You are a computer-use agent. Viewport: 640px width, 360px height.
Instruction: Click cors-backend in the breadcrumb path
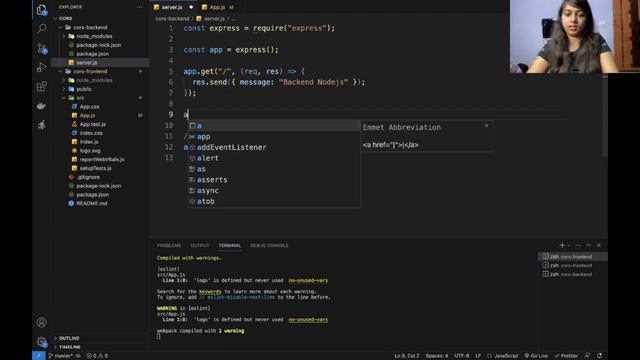(172, 19)
